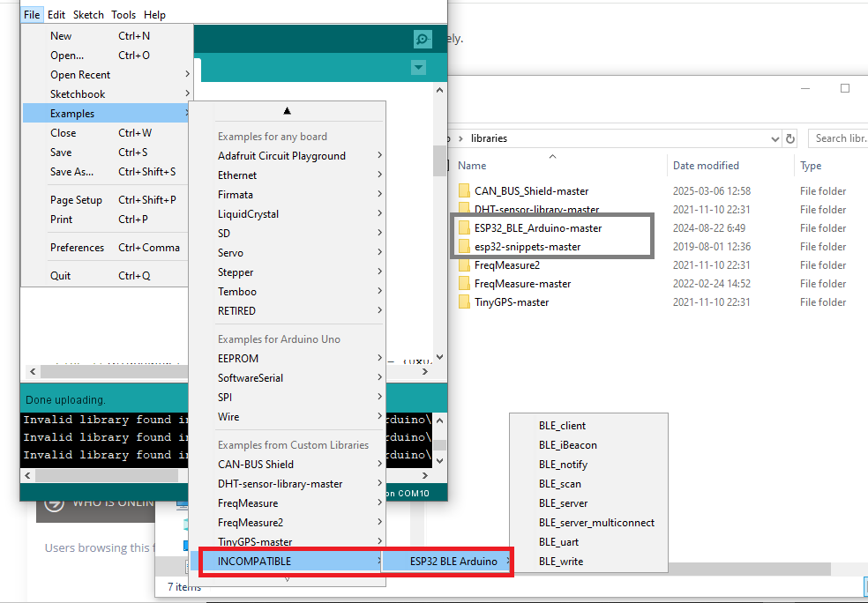Open the BLE_write example
The image size is (868, 603).
[588, 561]
